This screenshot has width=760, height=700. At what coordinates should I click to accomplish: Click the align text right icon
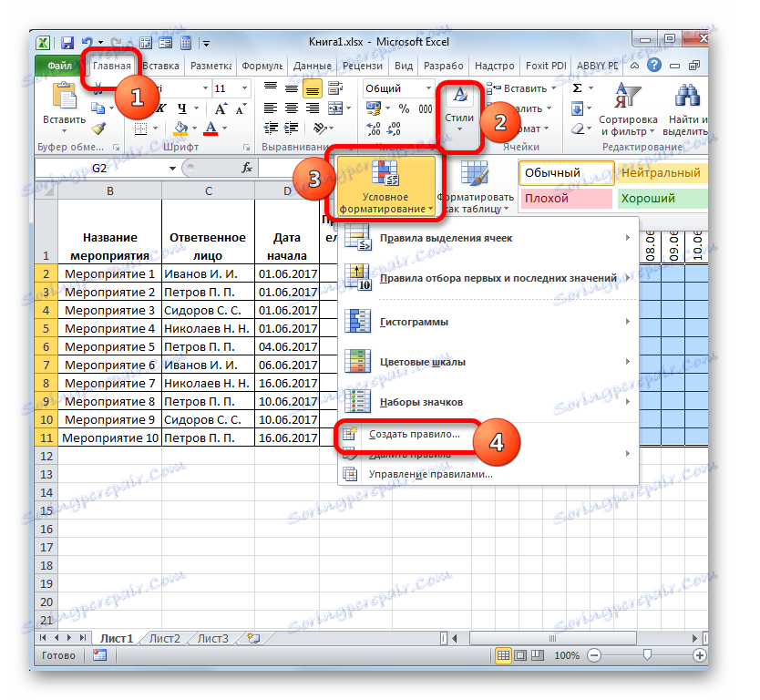click(x=313, y=108)
